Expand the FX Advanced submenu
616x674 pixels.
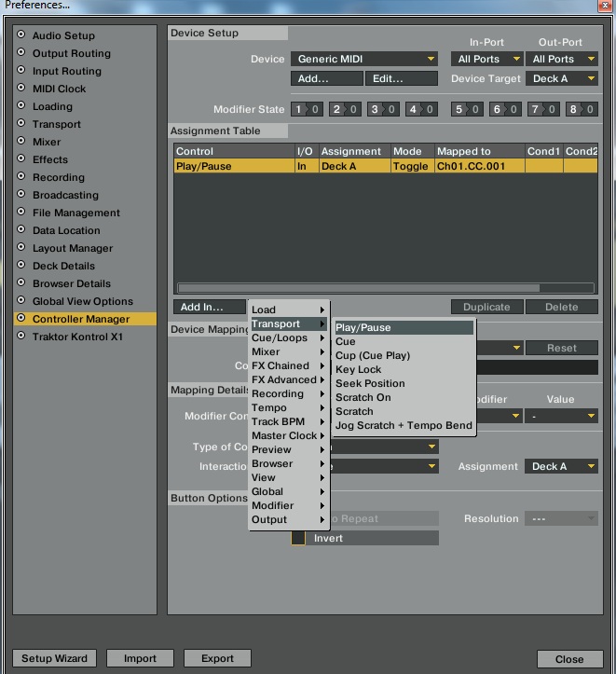pyautogui.click(x=288, y=379)
